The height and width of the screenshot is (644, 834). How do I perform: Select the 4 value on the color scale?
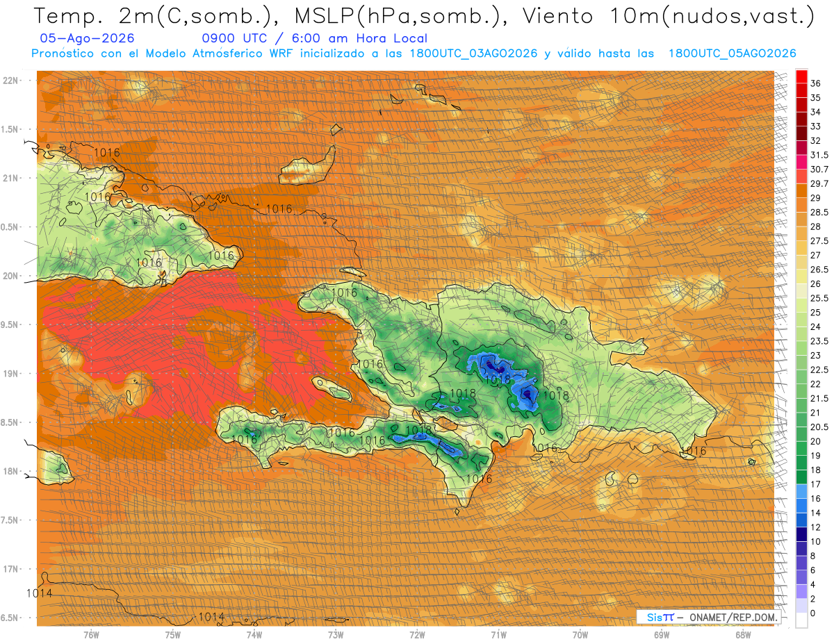[x=813, y=585]
